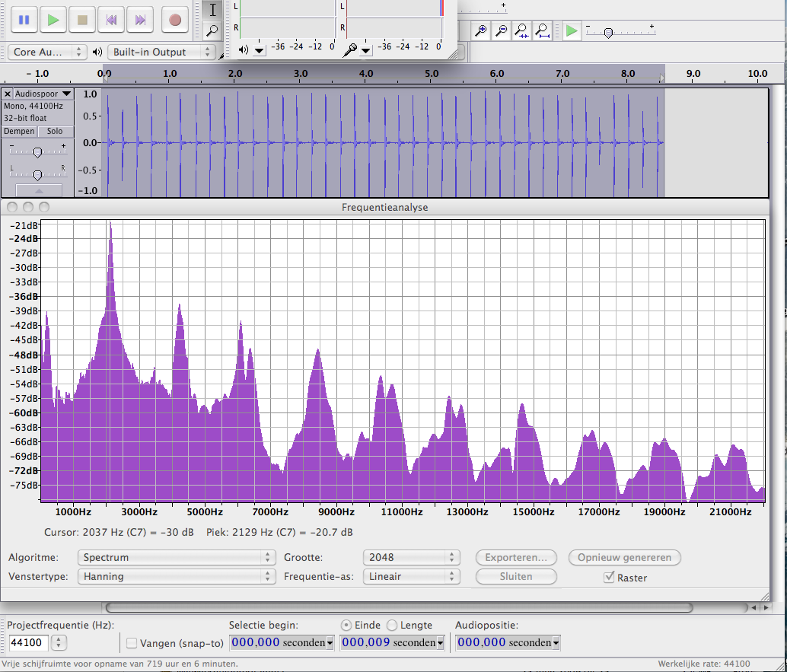Image resolution: width=787 pixels, height=672 pixels.
Task: Click the microphone input meter icon
Action: pyautogui.click(x=350, y=49)
